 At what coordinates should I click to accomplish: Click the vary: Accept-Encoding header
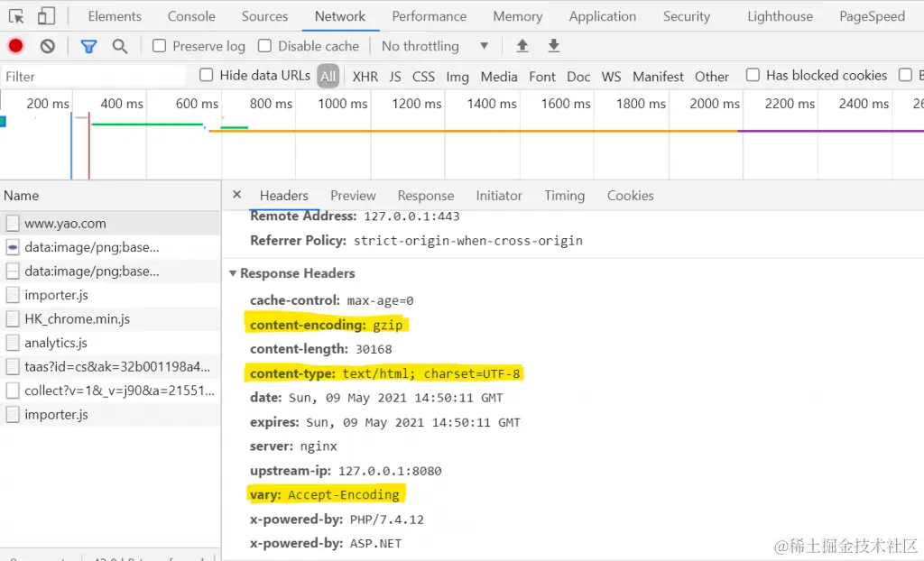(325, 494)
